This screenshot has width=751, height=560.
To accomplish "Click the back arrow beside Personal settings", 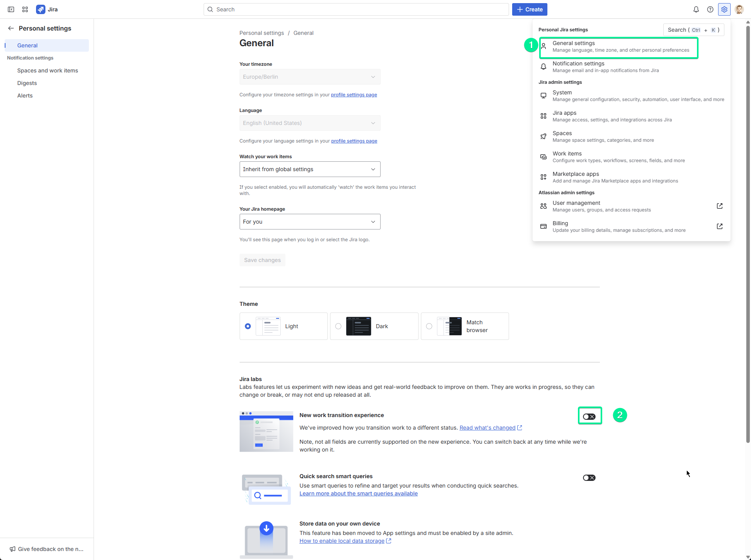I will tap(11, 28).
